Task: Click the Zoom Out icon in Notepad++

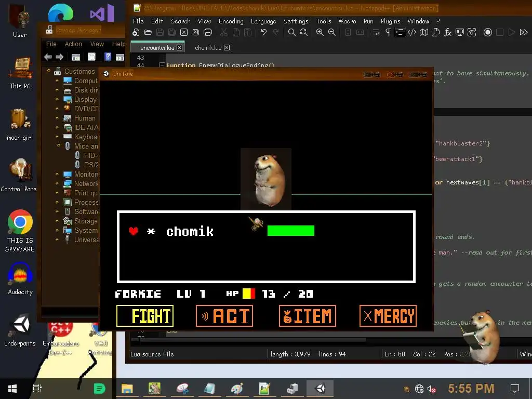Action: point(332,32)
